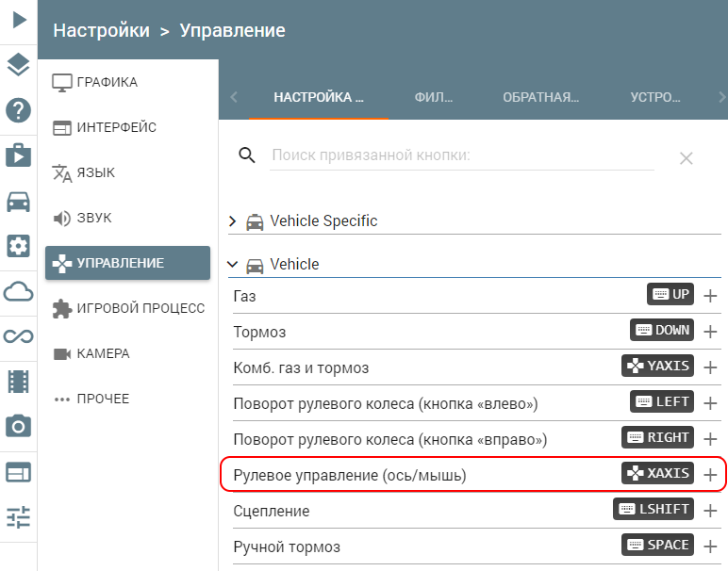728x571 pixels.
Task: Collapse the Vehicle bindings group
Action: point(234,265)
